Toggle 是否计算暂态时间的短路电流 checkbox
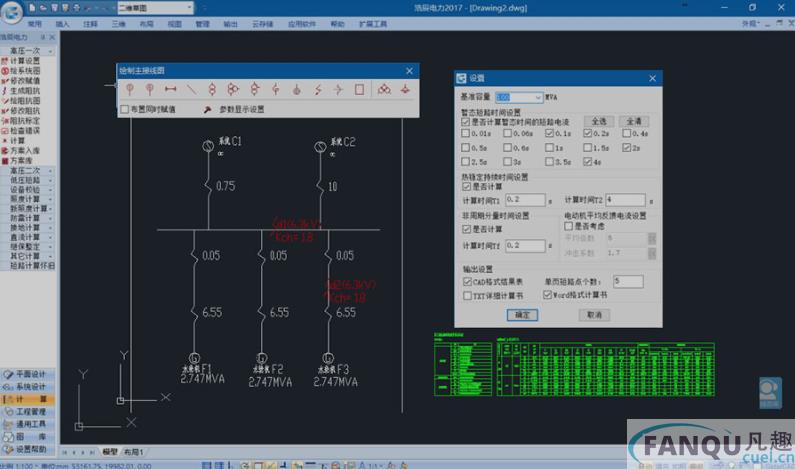This screenshot has height=469, width=795. coord(465,122)
